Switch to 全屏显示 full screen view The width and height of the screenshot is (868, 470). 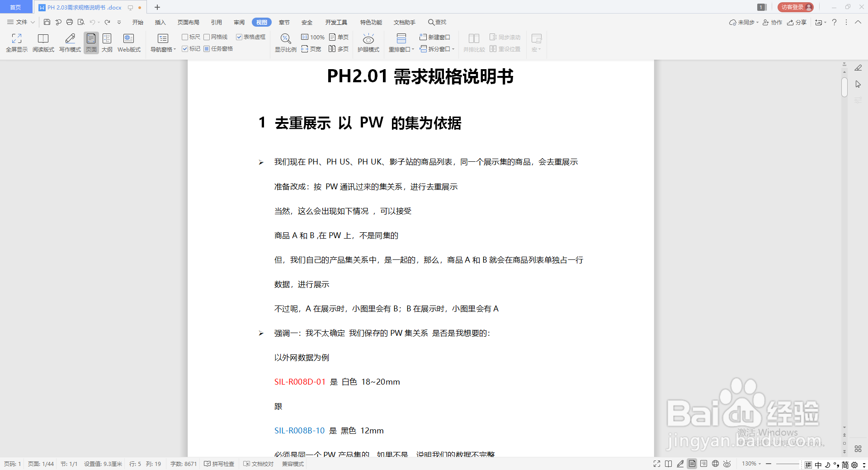(x=16, y=42)
